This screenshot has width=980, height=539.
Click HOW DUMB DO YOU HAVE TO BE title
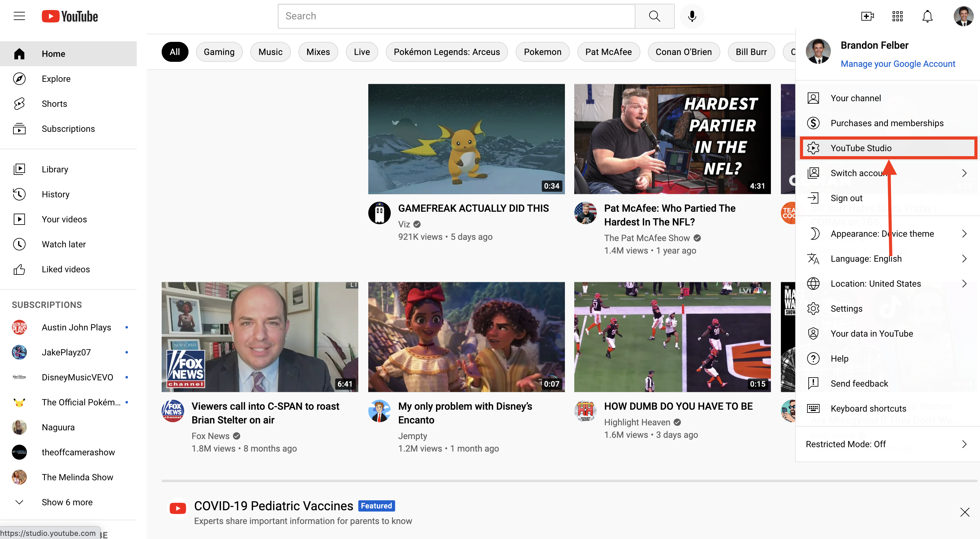click(x=678, y=406)
